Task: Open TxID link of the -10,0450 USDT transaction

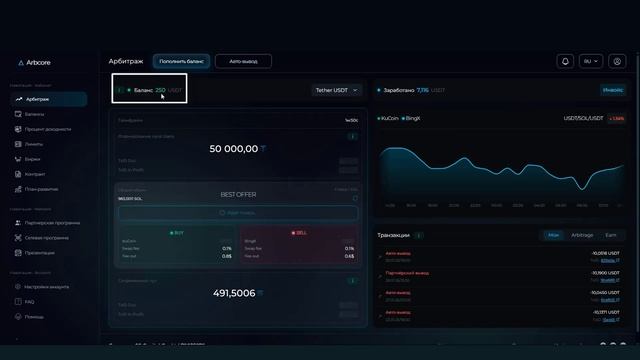Action: 610,300
